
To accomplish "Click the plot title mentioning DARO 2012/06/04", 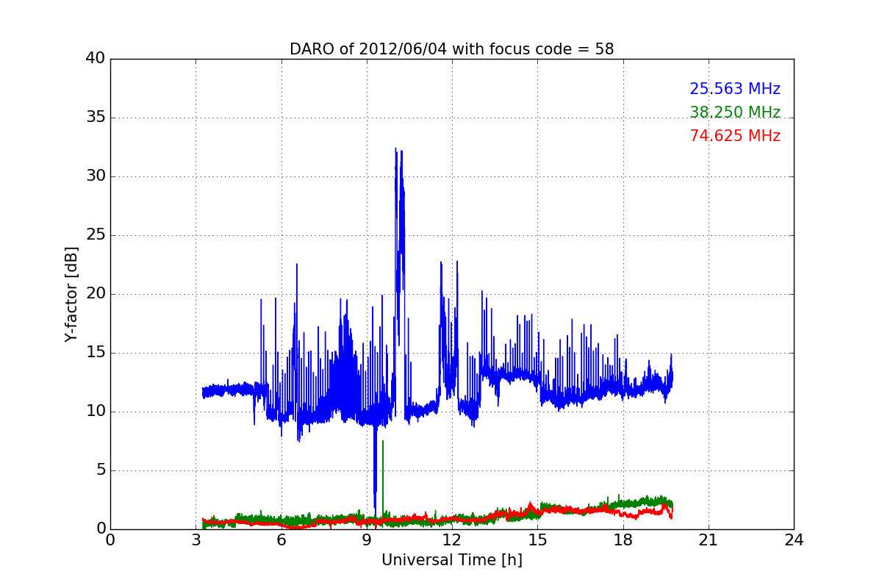I will (x=451, y=49).
